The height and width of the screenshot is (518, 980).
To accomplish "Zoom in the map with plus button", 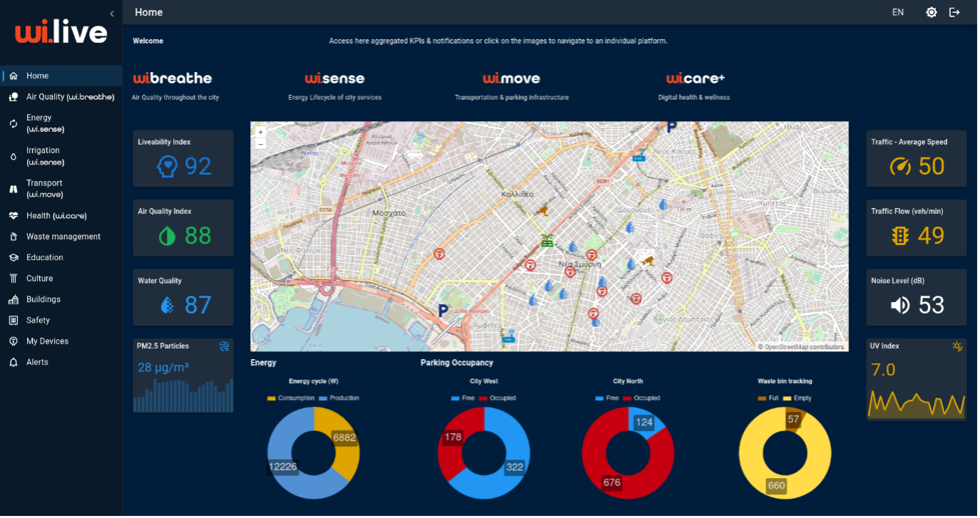I will (x=261, y=133).
